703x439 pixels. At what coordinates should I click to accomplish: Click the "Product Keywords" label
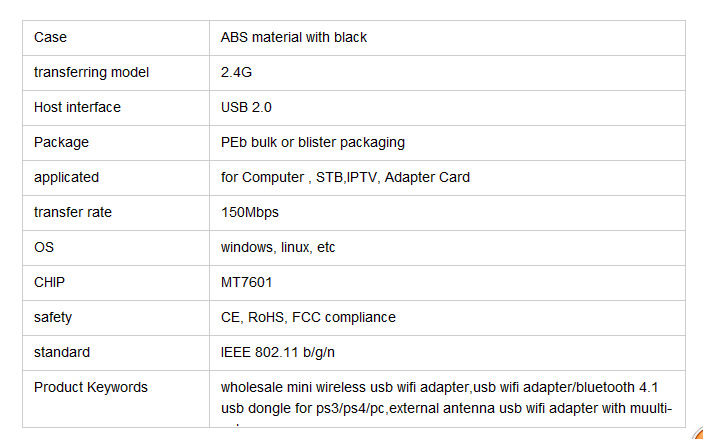tap(90, 387)
